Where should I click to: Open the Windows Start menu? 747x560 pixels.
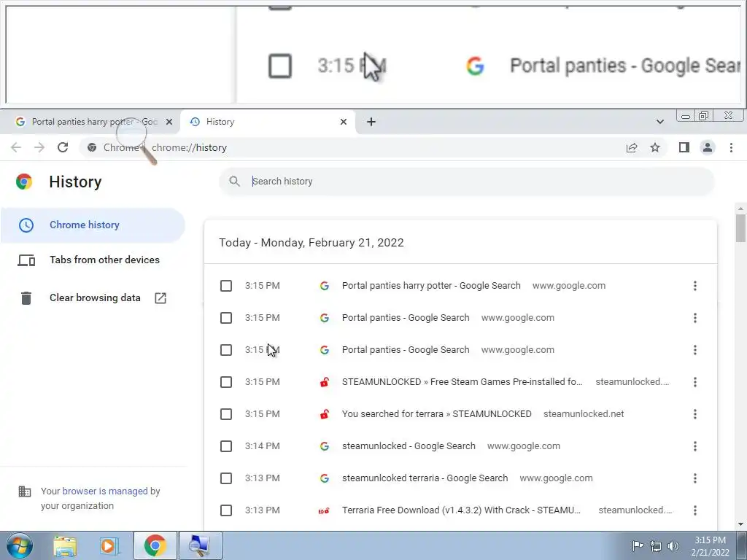[x=18, y=545]
